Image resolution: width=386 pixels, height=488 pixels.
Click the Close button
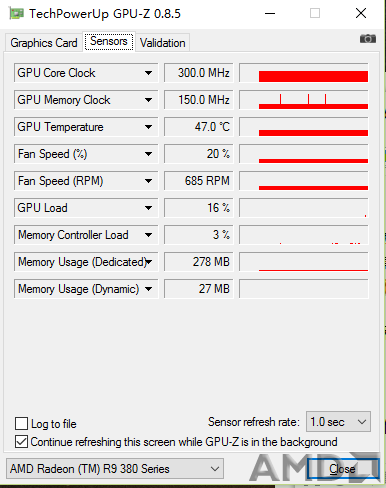coord(343,469)
